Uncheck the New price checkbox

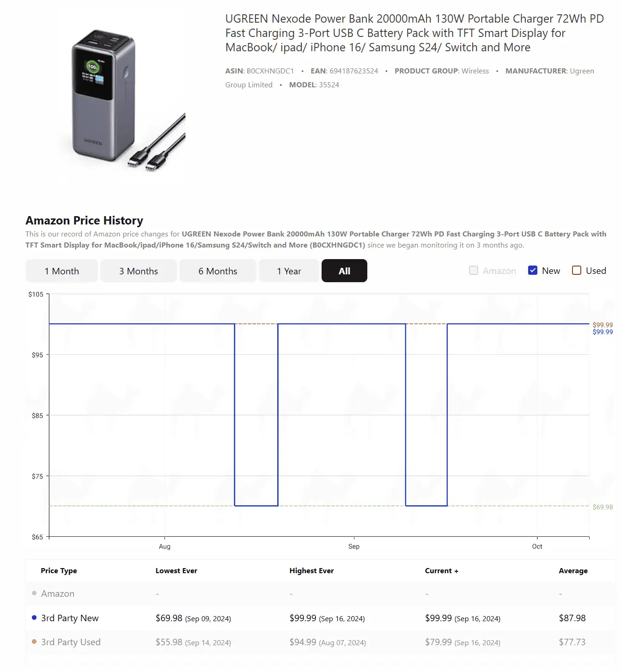point(533,271)
